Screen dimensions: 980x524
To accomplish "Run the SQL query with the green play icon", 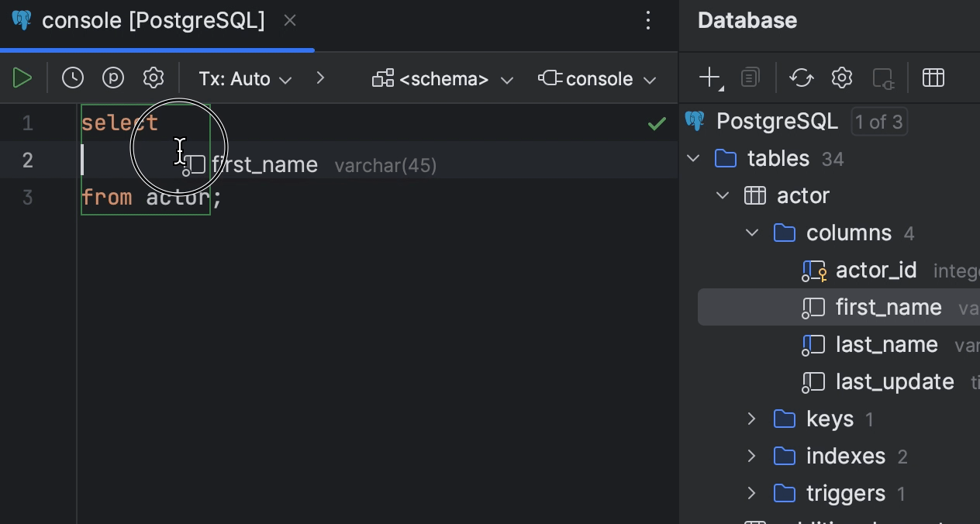I will click(x=22, y=78).
